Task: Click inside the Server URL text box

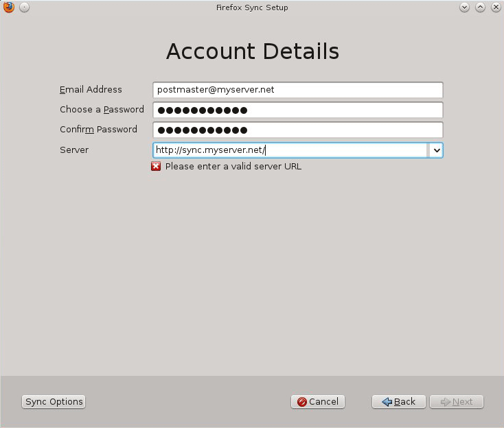Action: coord(290,150)
